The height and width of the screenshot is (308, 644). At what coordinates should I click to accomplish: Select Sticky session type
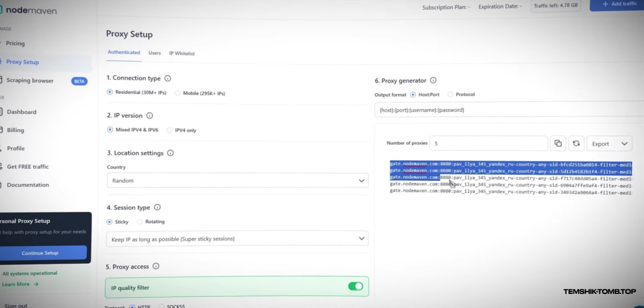[x=110, y=221]
